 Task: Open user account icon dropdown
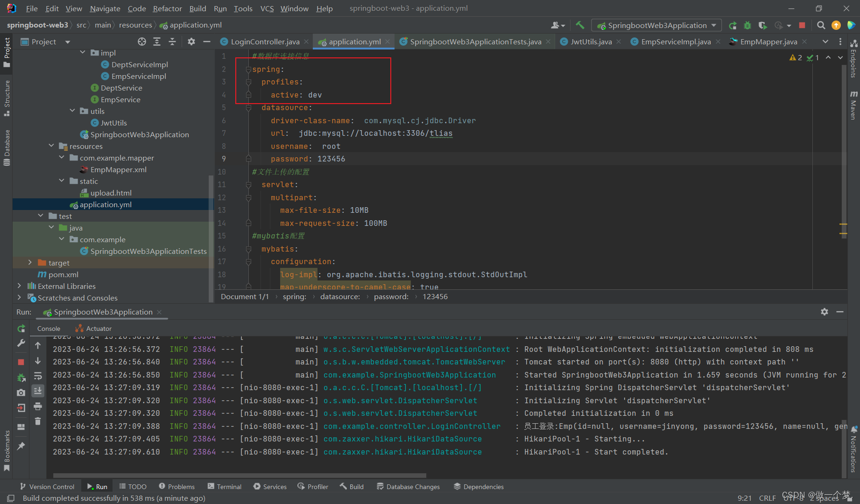558,25
